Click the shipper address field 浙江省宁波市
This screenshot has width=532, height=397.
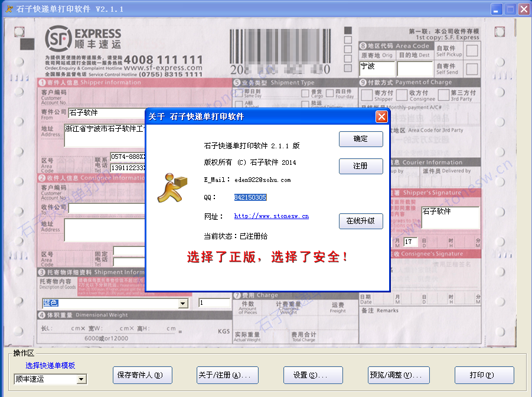tap(105, 135)
